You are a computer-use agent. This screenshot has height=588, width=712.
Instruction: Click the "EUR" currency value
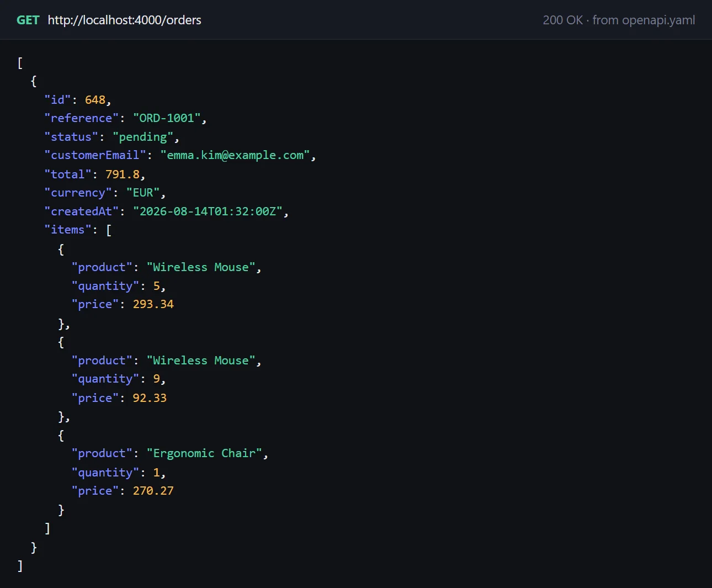click(143, 193)
